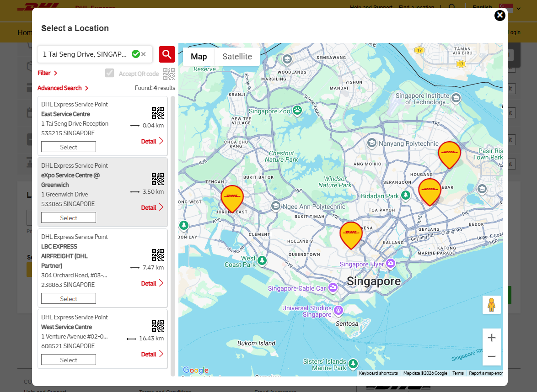Click the 'Bukom Island' map label
This screenshot has height=392, width=537.
[256, 343]
